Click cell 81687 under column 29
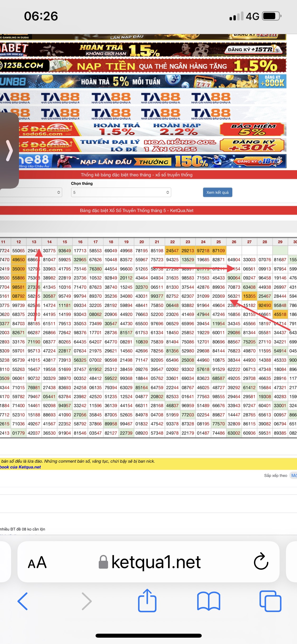The height and width of the screenshot is (644, 297). (280, 260)
